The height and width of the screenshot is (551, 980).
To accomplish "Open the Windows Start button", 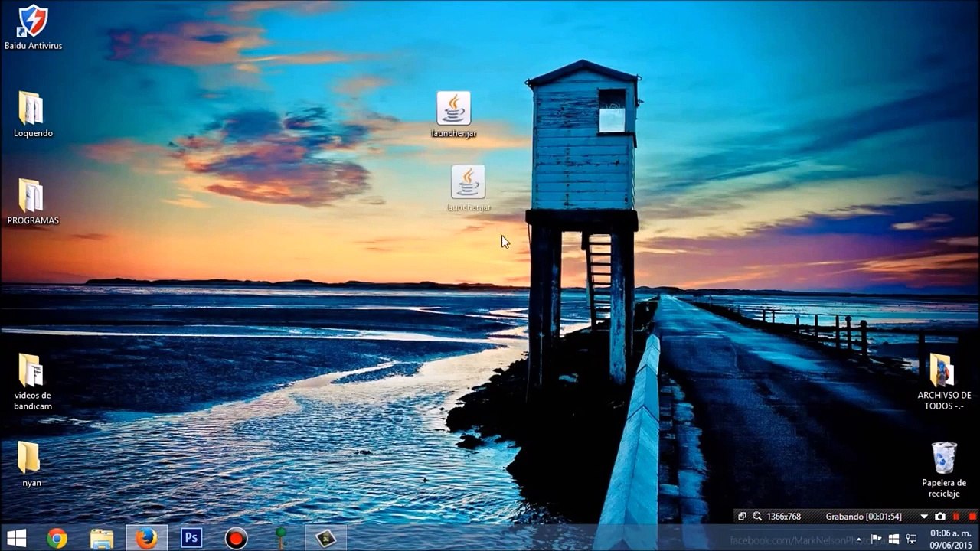I will (16, 539).
